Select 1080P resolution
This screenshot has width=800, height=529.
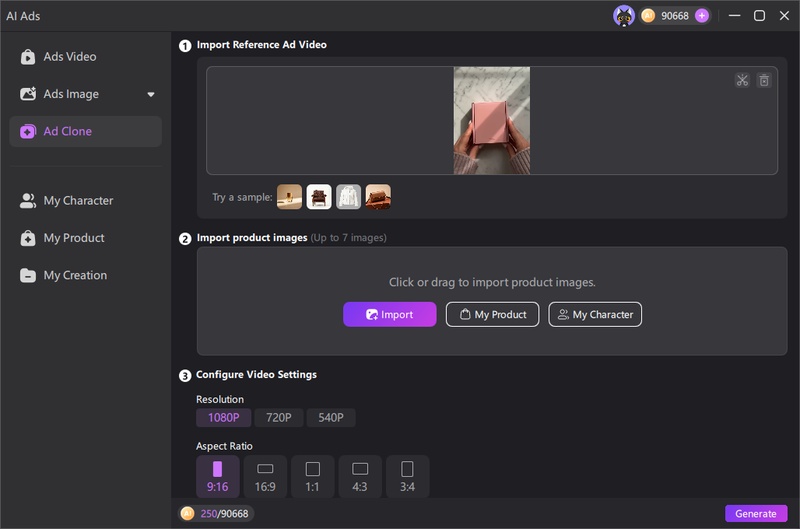point(223,417)
